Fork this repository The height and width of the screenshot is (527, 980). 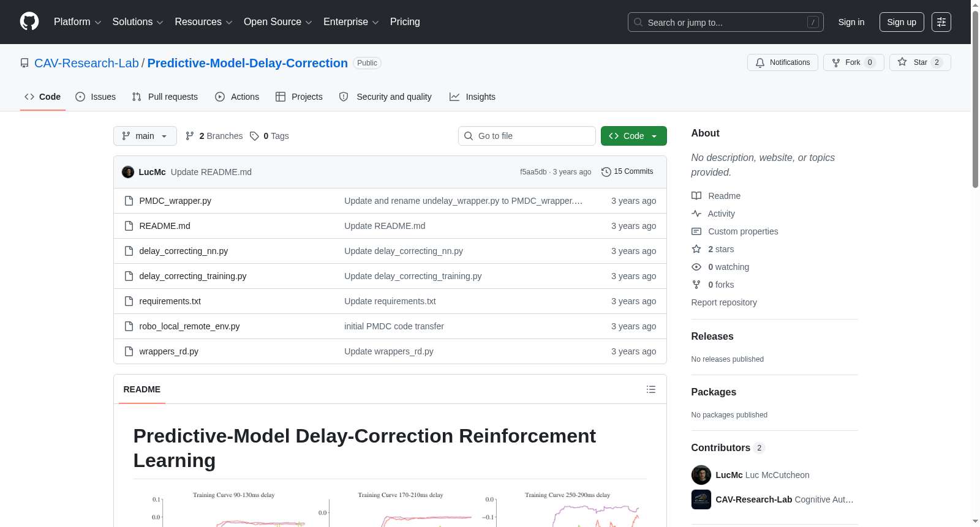[x=853, y=62]
